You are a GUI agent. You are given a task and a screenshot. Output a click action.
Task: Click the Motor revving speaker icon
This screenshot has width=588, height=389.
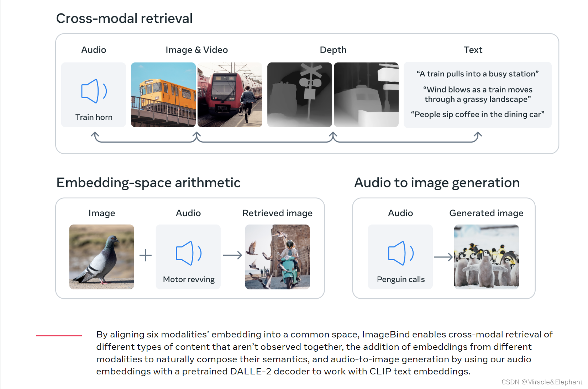coord(189,253)
